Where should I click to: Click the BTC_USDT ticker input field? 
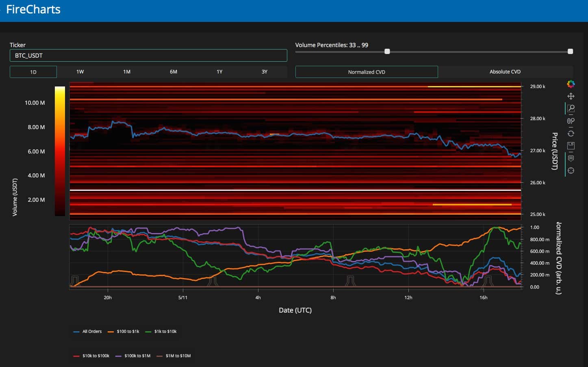pos(148,55)
